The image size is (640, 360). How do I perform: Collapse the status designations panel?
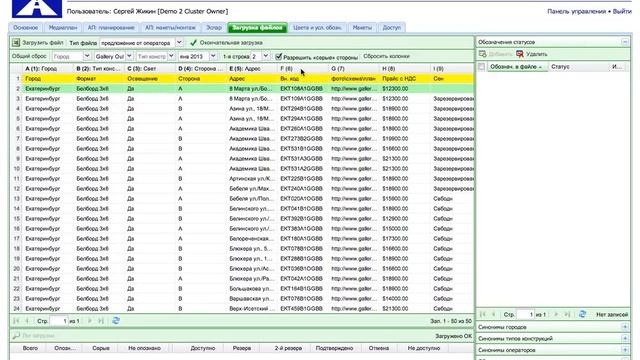[625, 42]
